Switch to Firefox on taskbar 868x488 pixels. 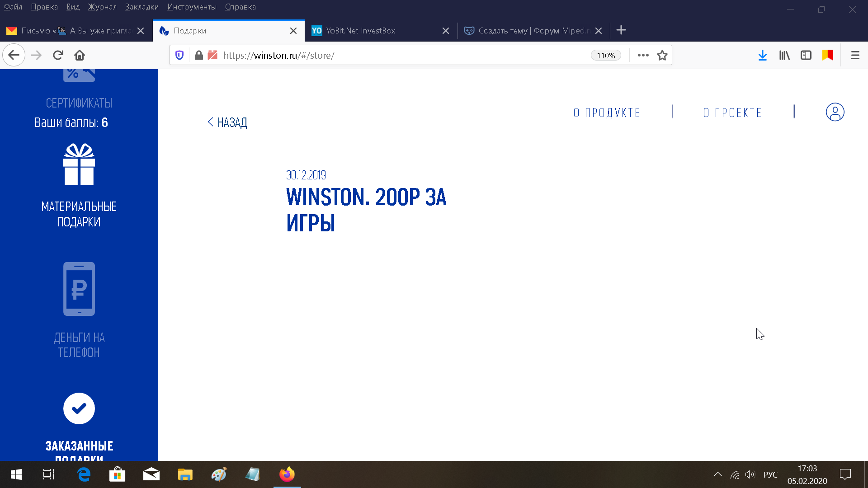pyautogui.click(x=287, y=474)
